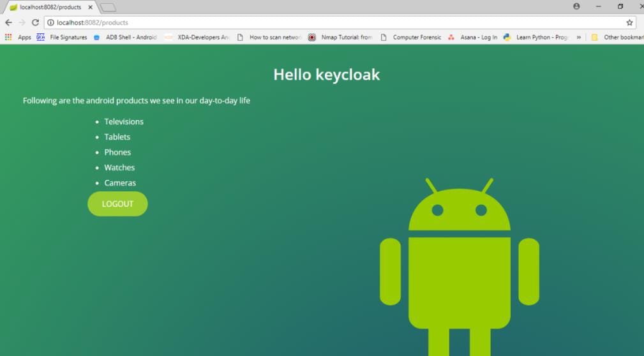
Task: Open the Nmap Tutorial bookmark
Action: (340, 38)
